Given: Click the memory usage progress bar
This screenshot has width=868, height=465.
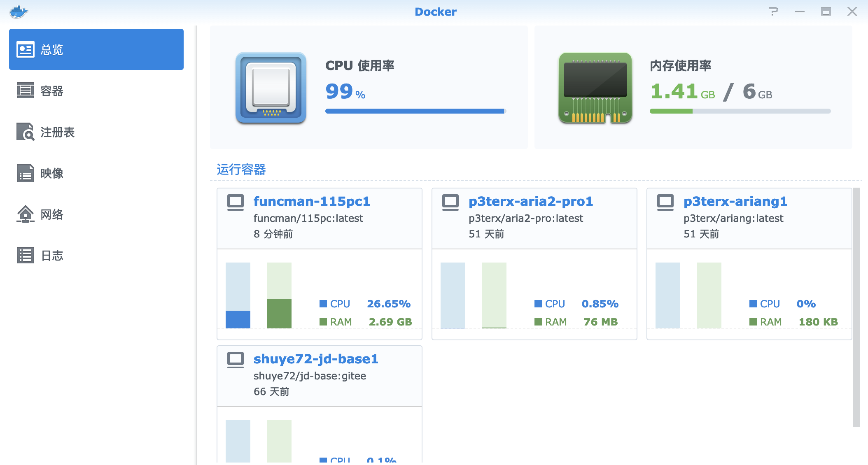Looking at the screenshot, I should 740,111.
